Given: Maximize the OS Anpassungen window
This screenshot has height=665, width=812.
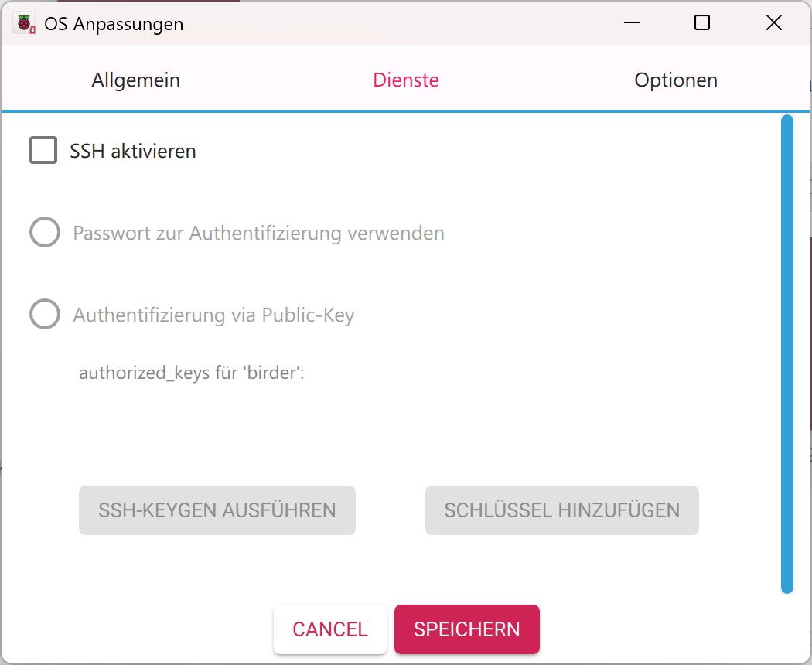Looking at the screenshot, I should tap(702, 23).
